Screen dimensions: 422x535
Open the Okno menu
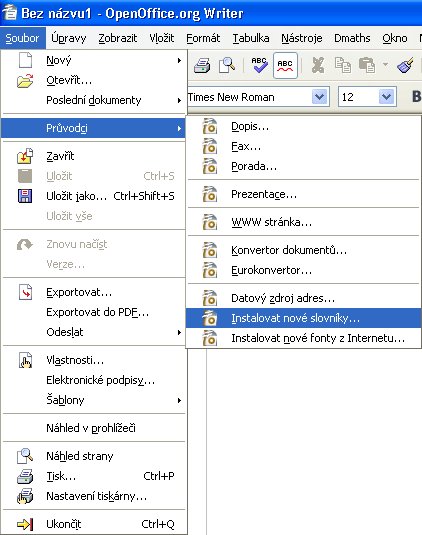[x=395, y=38]
